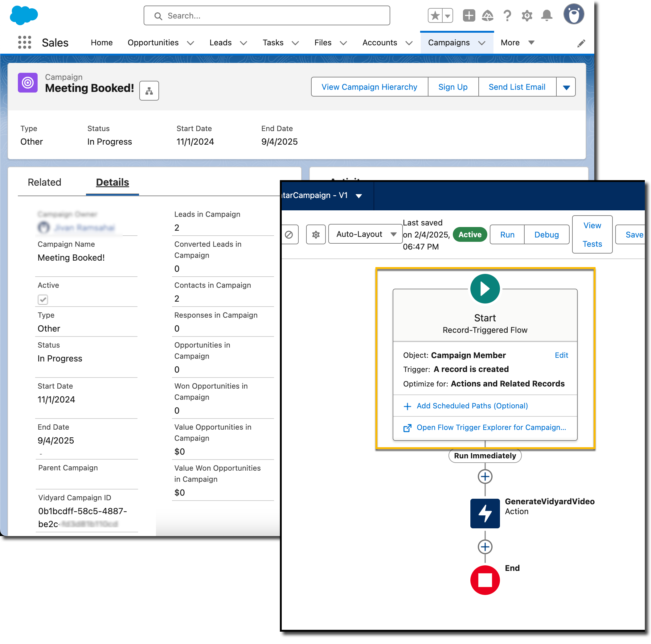651x644 pixels.
Task: Click the Favorites star icon
Action: tap(435, 15)
